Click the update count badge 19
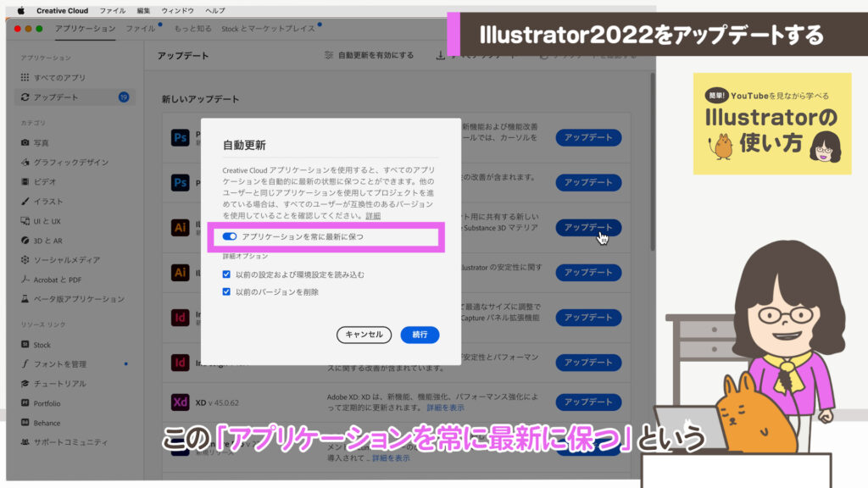Image resolution: width=868 pixels, height=488 pixels. point(124,97)
